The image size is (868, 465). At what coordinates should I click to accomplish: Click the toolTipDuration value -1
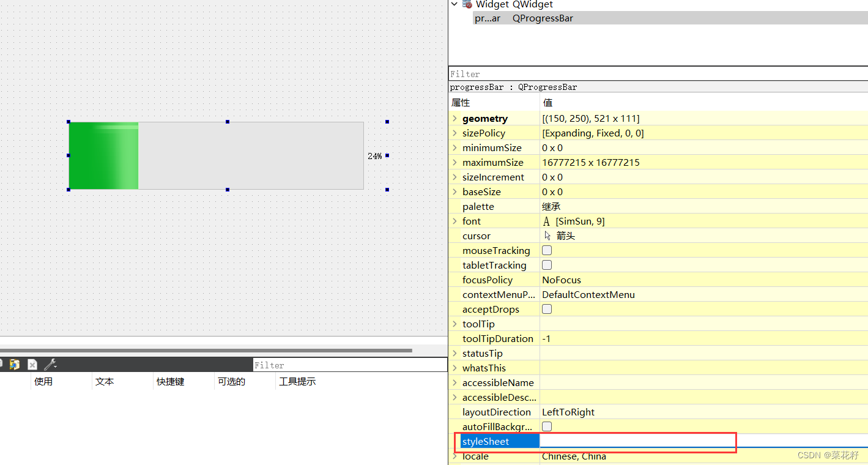pyautogui.click(x=546, y=338)
